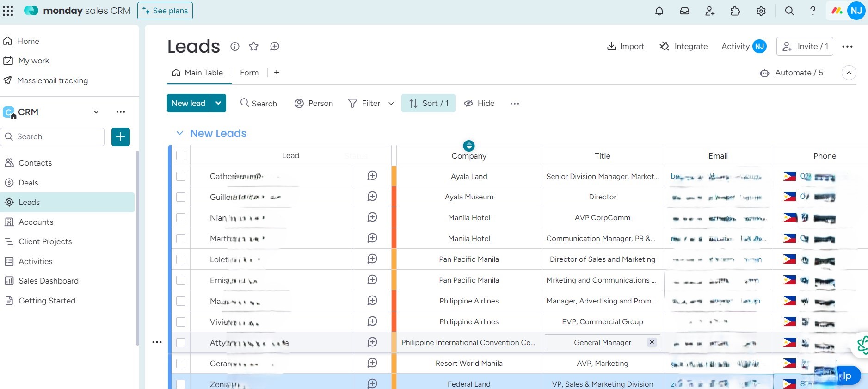Select the EVP, Commercial Group row checkbox

181,322
